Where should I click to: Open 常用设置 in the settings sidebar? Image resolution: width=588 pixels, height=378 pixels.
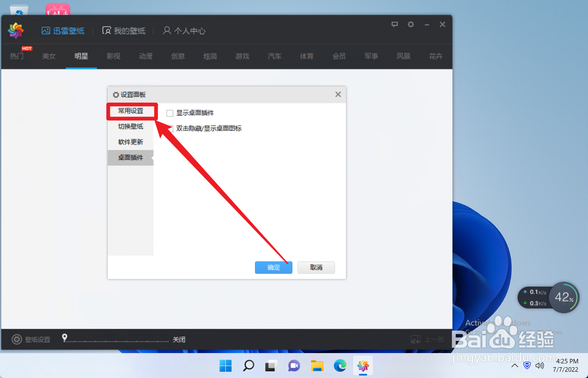click(x=131, y=111)
